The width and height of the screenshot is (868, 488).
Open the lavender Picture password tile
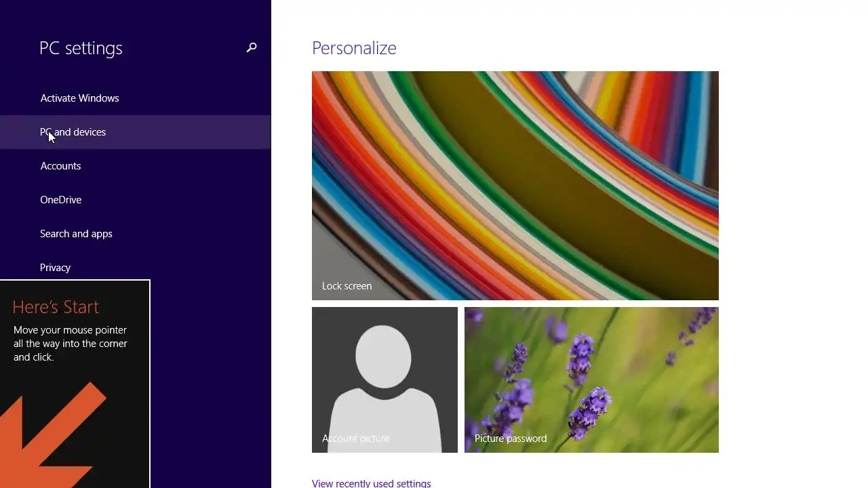click(x=591, y=380)
